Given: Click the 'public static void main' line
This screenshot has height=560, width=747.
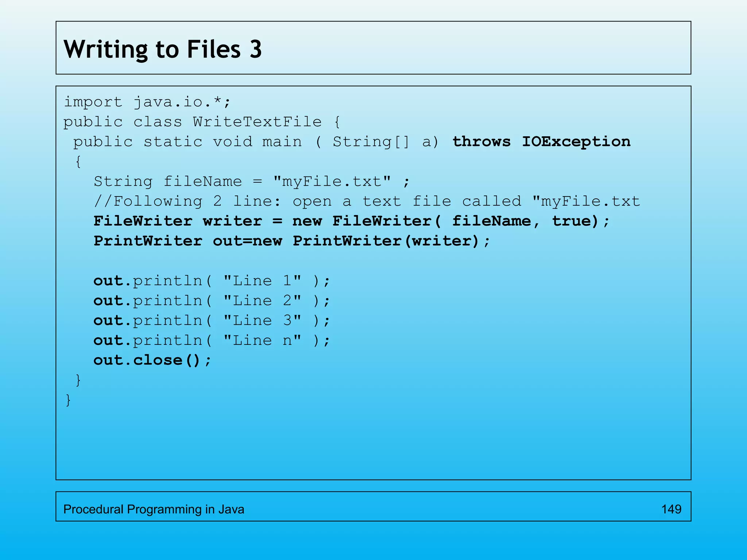Looking at the screenshot, I should pyautogui.click(x=352, y=142).
